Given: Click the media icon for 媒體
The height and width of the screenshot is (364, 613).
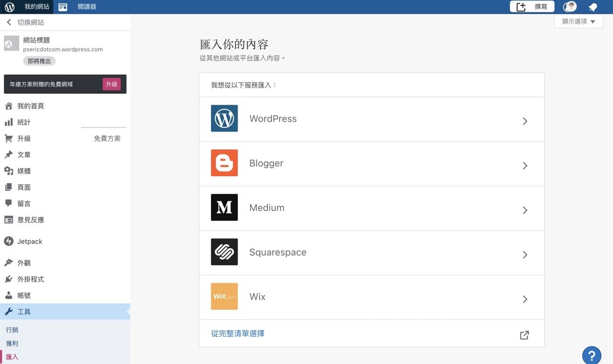Looking at the screenshot, I should [9, 171].
